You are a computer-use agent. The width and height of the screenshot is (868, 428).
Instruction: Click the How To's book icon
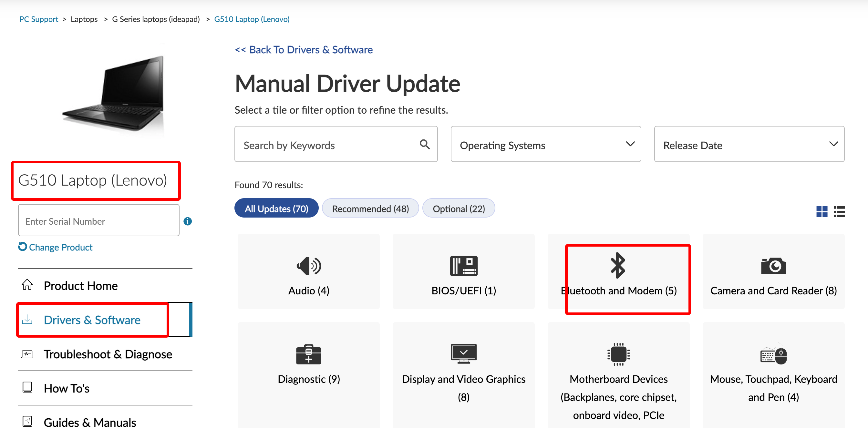[27, 388]
